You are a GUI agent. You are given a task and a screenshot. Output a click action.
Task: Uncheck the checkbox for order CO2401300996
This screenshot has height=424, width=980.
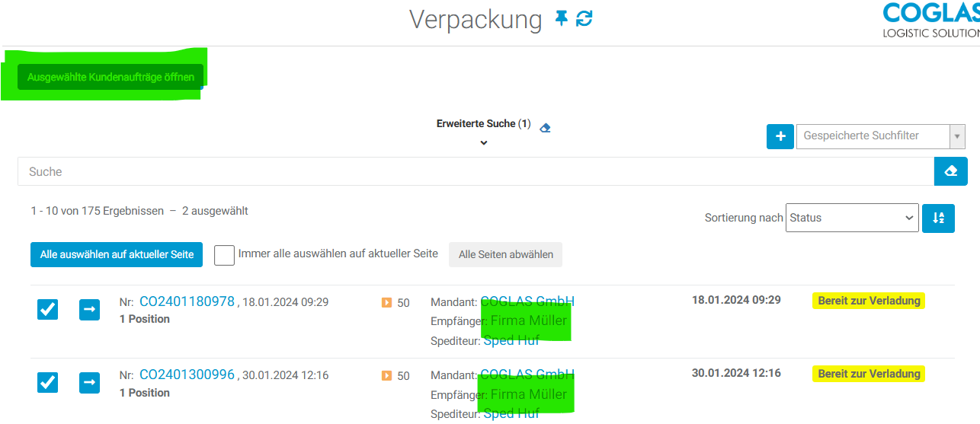47,382
